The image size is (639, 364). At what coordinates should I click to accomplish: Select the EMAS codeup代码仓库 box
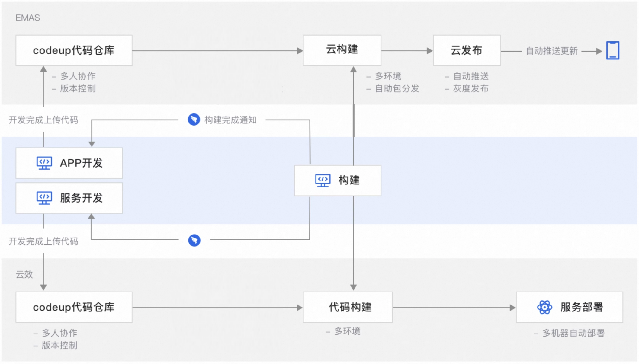coord(74,50)
